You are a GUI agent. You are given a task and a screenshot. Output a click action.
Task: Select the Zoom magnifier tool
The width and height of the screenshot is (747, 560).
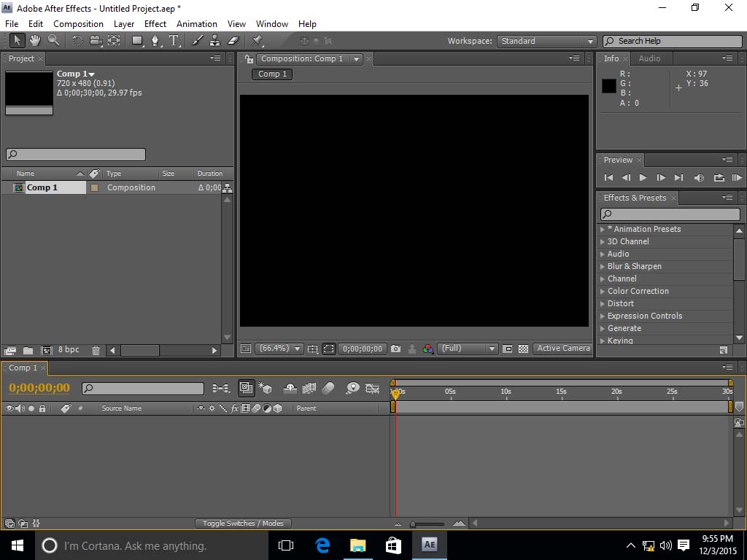pos(53,41)
